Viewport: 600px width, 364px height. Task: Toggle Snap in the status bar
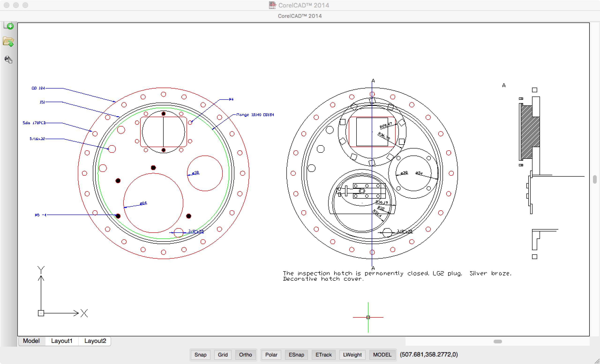click(200, 354)
